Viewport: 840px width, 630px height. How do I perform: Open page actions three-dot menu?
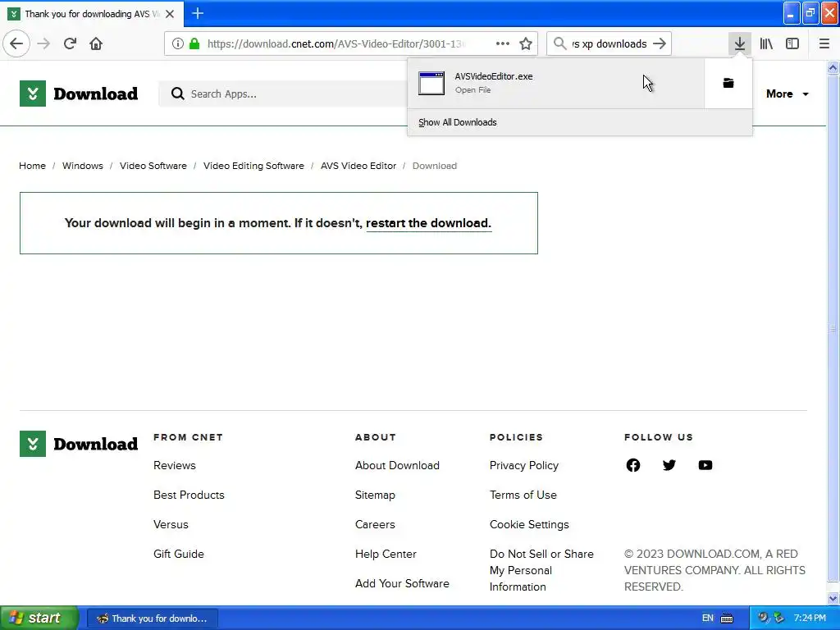click(x=503, y=43)
